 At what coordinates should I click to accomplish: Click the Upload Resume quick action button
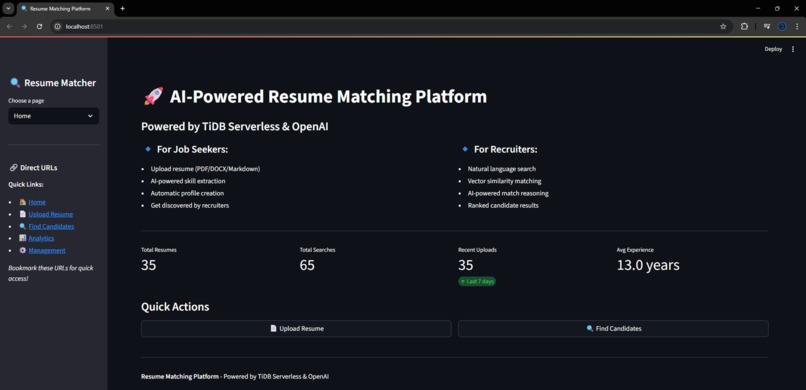point(296,329)
